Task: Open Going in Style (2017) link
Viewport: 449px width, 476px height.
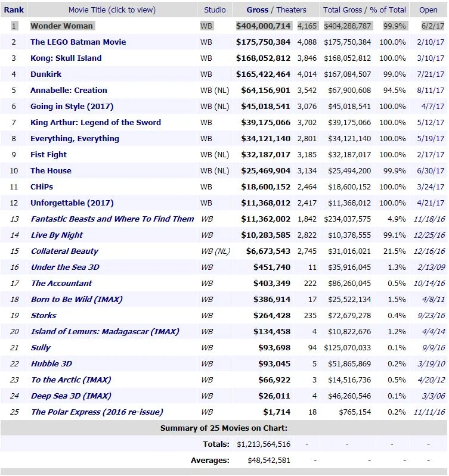Action: click(72, 106)
